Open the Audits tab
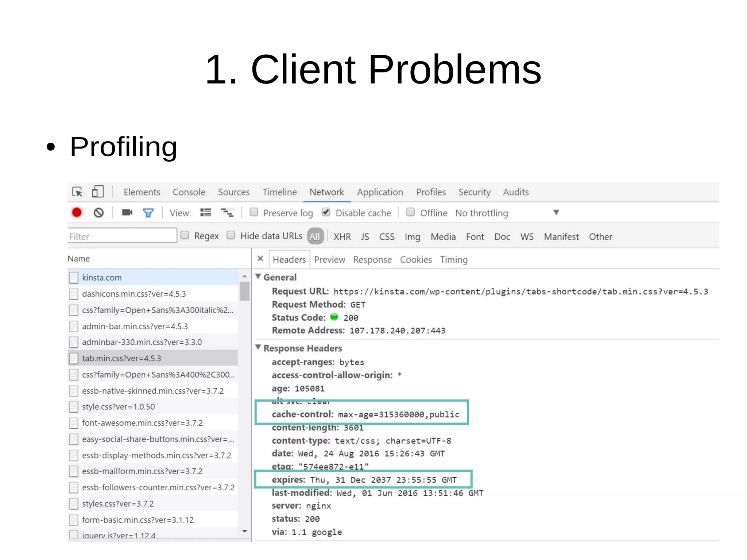This screenshot has height=560, width=747. (x=516, y=192)
